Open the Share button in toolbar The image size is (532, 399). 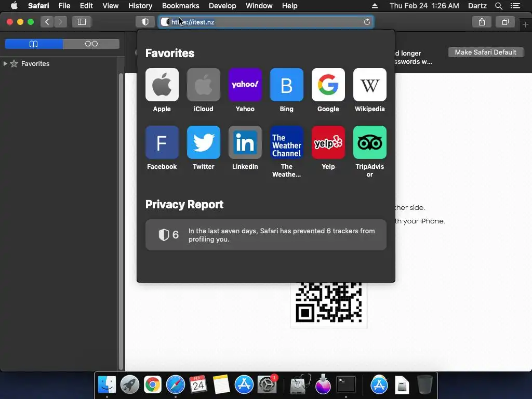coord(482,22)
